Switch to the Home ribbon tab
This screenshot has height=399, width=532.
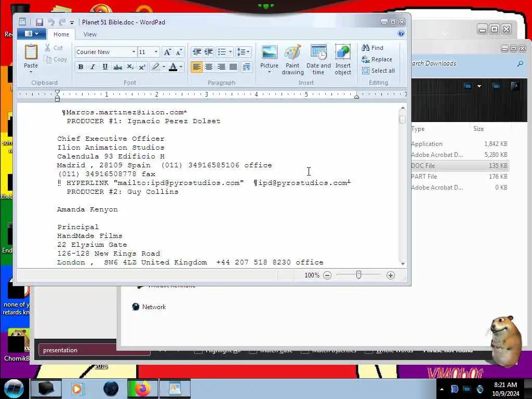pos(61,34)
